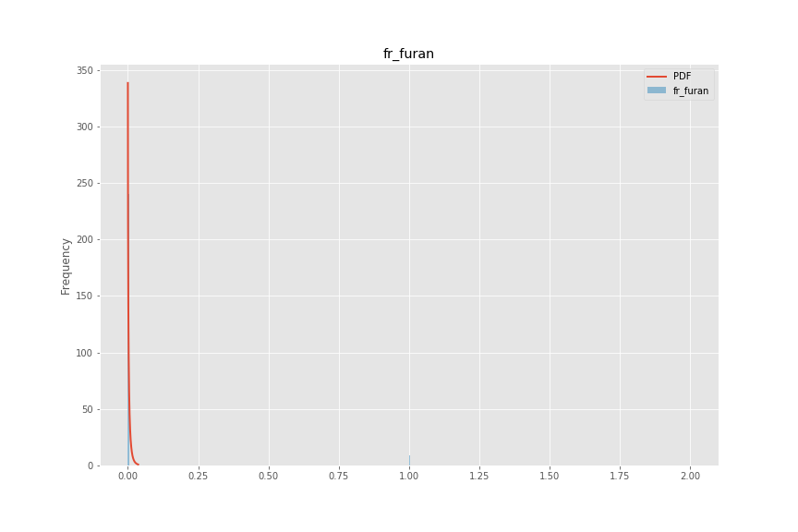Click the "Frequency" y-axis label
The width and height of the screenshot is (798, 532).
[66, 266]
